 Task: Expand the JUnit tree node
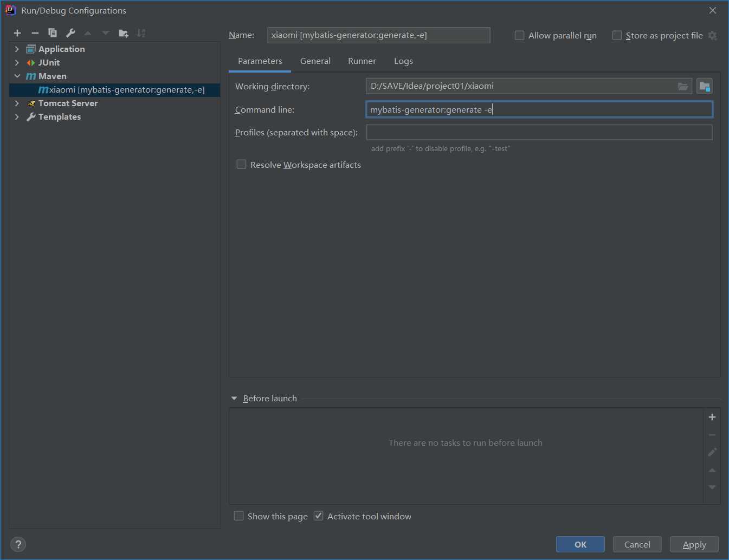coord(17,63)
